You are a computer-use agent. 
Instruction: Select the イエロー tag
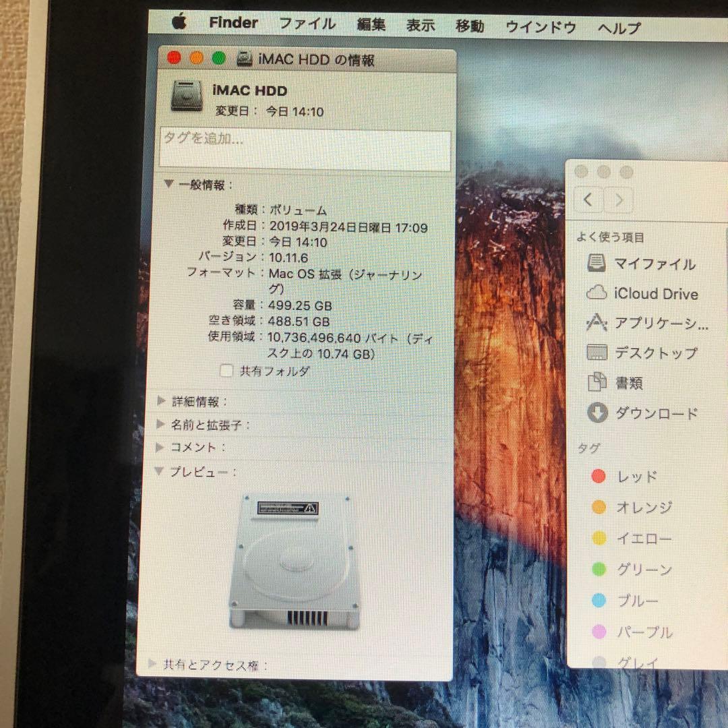tap(632, 538)
